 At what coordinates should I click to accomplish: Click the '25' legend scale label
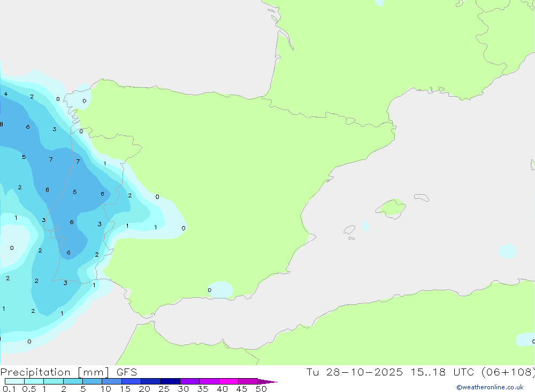point(164,389)
